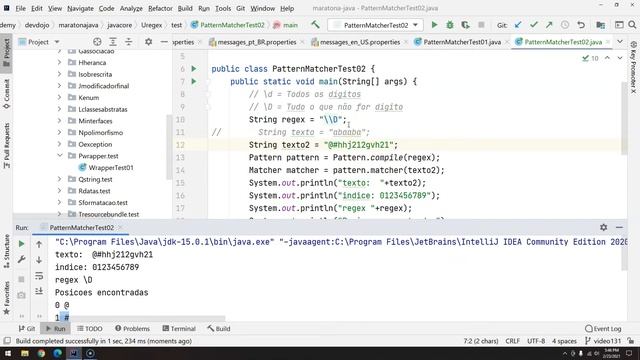Open the TODO tool window
This screenshot has height=360, width=640.
[89, 328]
